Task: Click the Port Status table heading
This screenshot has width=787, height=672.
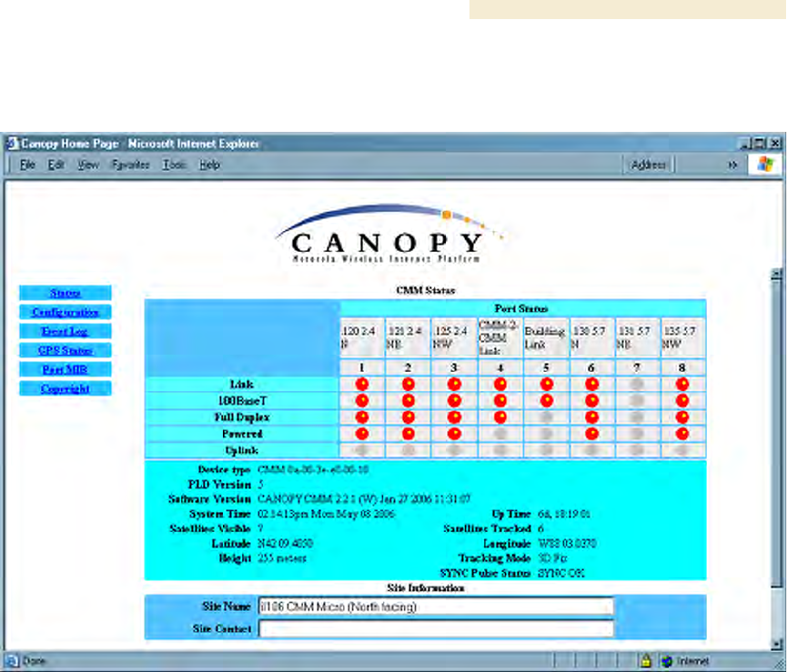Action: (521, 308)
